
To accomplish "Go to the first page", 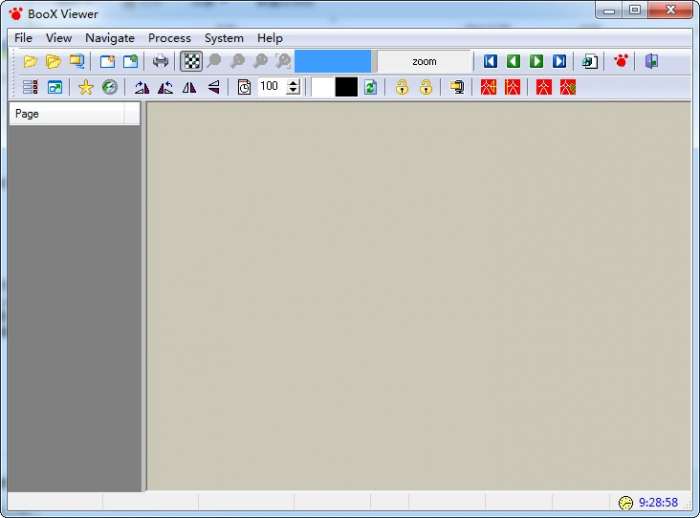I will (x=490, y=61).
